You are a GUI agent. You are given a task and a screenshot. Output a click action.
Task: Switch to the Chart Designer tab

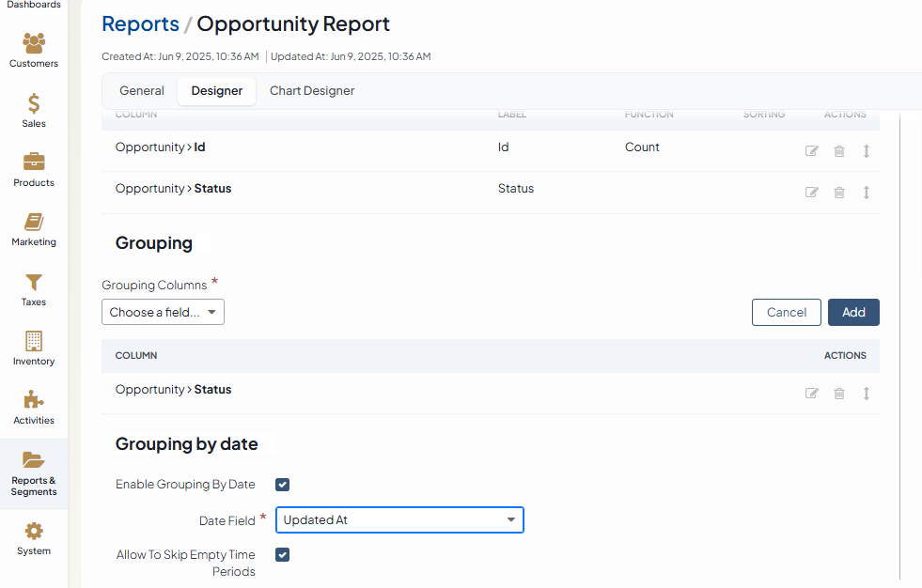point(312,91)
